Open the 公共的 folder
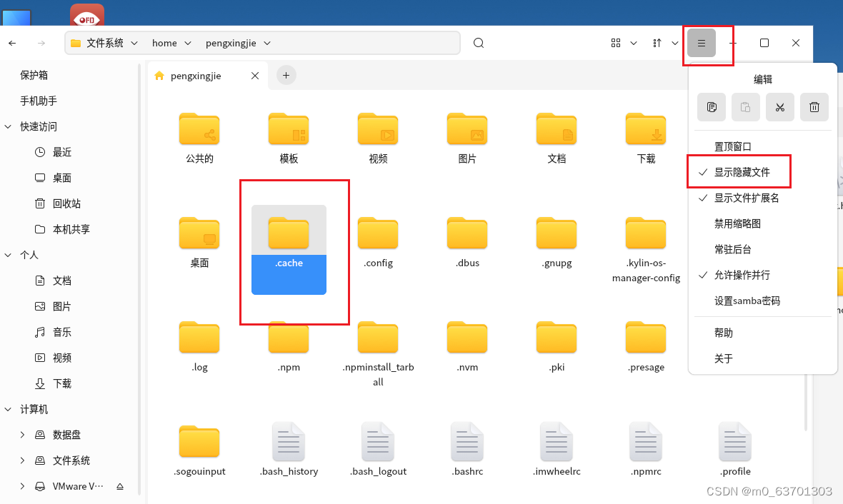843x504 pixels. click(x=199, y=138)
